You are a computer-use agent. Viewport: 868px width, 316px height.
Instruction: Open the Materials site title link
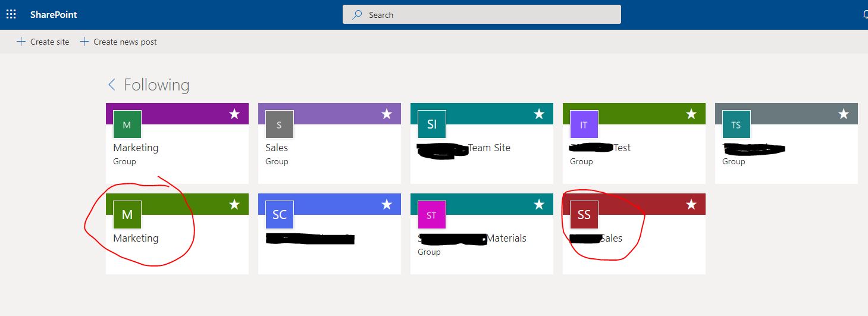(x=472, y=238)
